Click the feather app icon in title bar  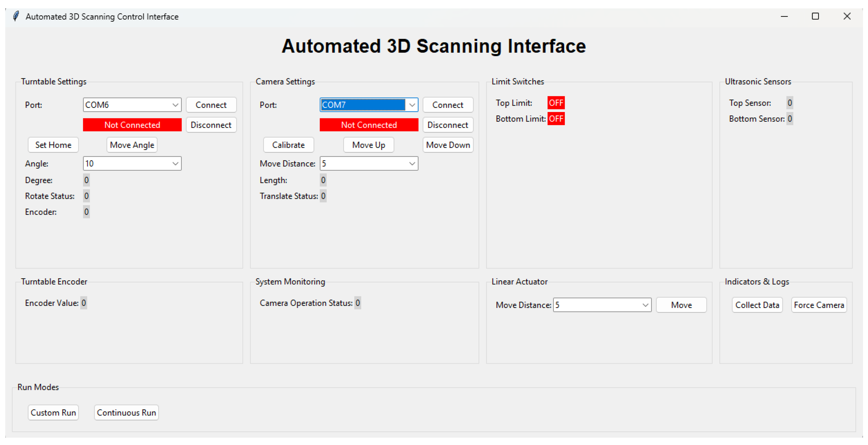point(16,16)
